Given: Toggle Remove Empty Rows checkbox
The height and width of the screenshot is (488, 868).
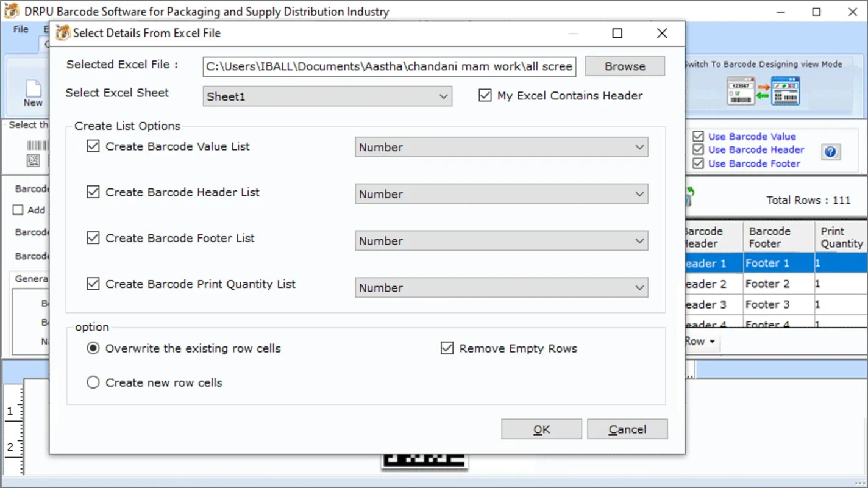Looking at the screenshot, I should [x=447, y=348].
